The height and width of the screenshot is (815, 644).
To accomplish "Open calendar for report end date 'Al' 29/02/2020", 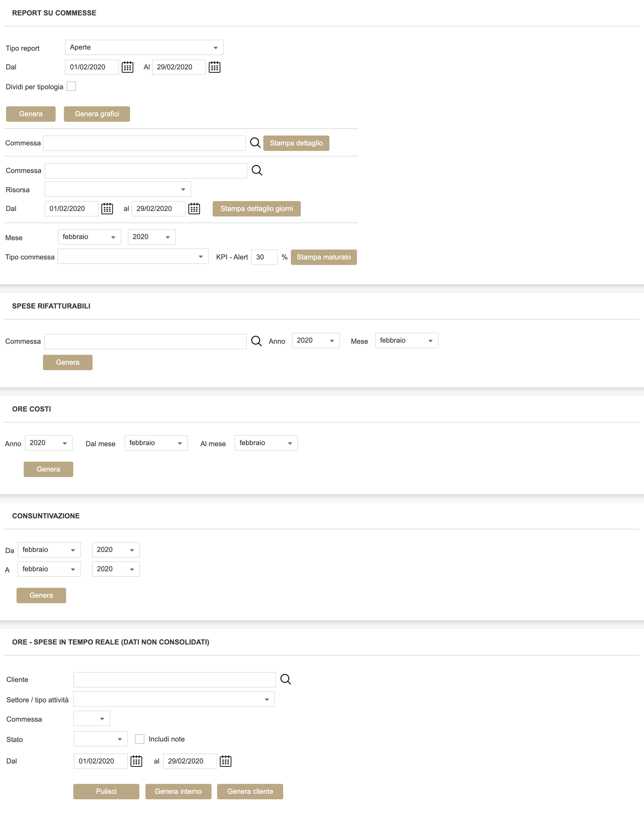I will coord(215,67).
